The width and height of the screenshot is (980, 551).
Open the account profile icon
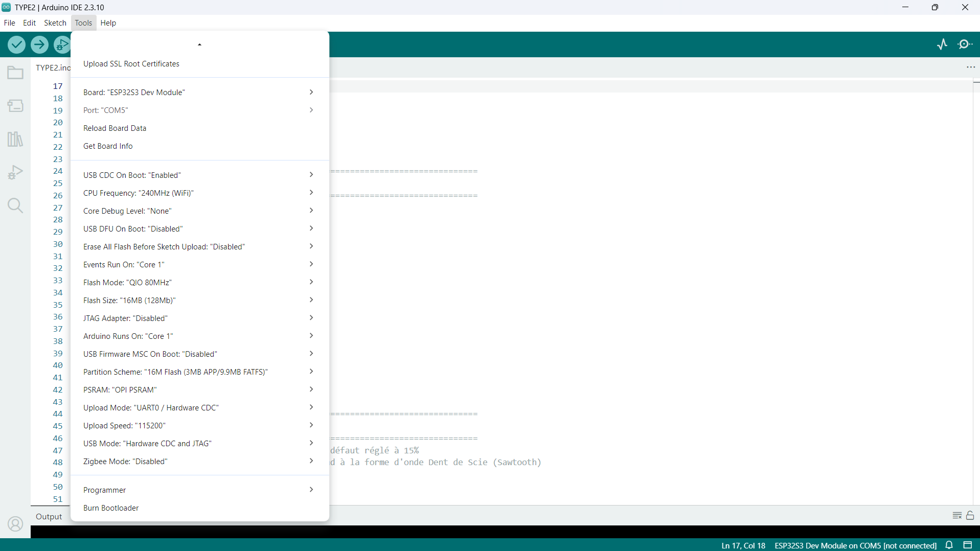[15, 524]
